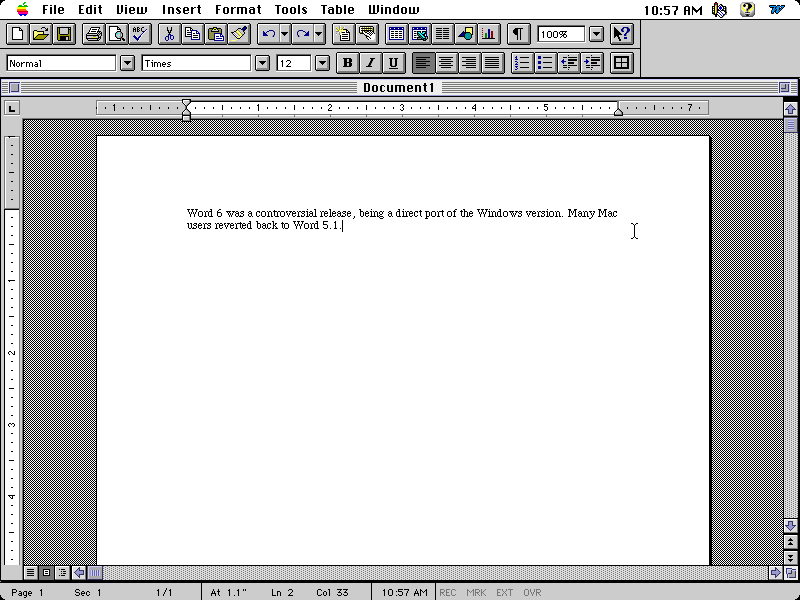Run the spelling check with the ABC icon

pyautogui.click(x=140, y=34)
